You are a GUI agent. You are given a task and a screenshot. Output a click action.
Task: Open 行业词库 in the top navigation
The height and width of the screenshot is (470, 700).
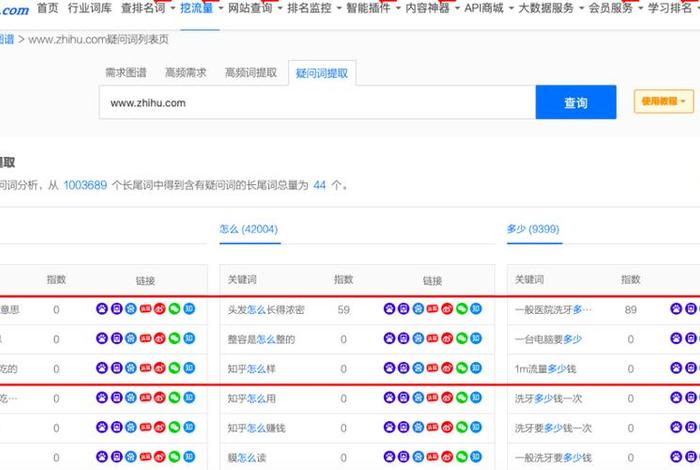click(x=90, y=8)
